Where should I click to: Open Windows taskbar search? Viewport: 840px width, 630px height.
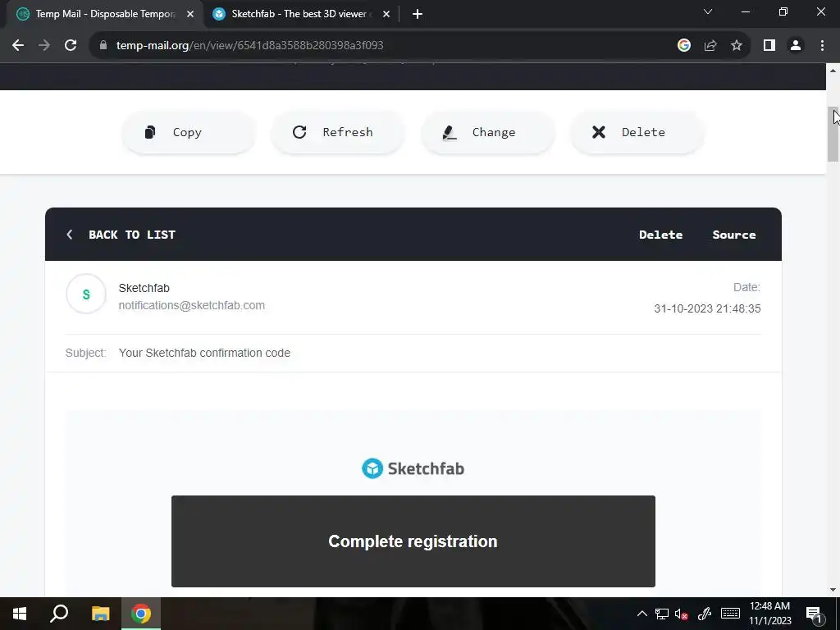(59, 614)
